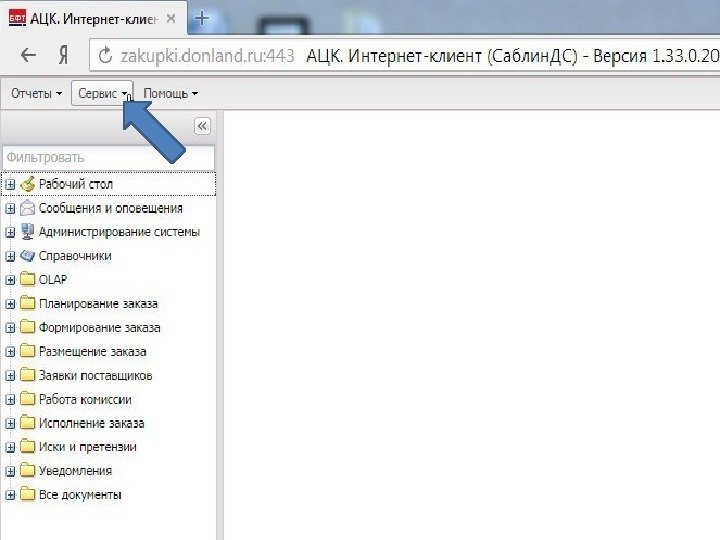This screenshot has width=720, height=540.
Task: Click the zakupki.donland.ru address bar
Action: click(405, 56)
